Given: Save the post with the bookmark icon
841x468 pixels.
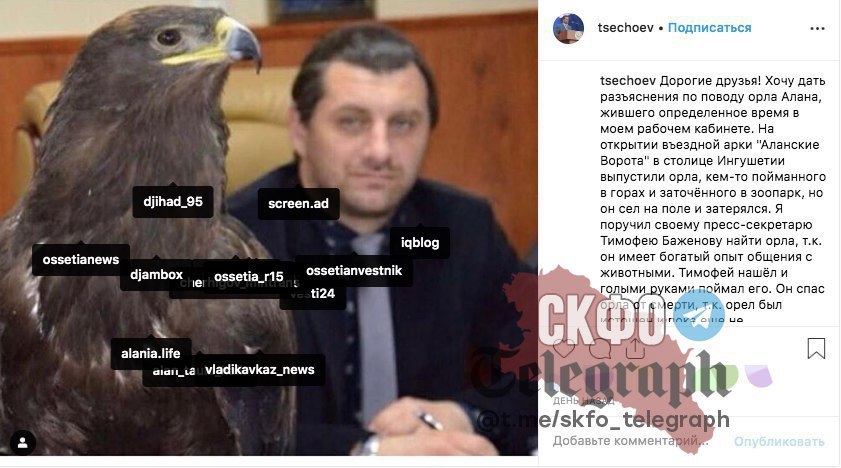Looking at the screenshot, I should click(x=816, y=348).
